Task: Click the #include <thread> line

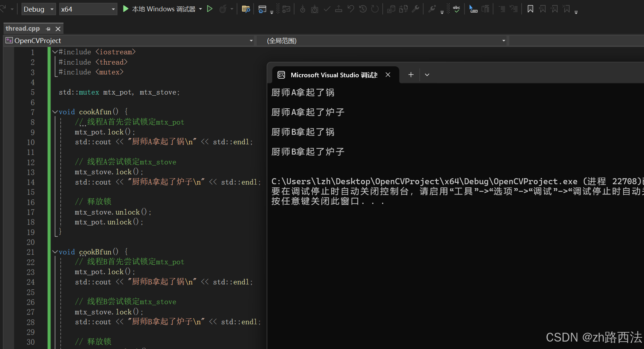Action: 93,62
